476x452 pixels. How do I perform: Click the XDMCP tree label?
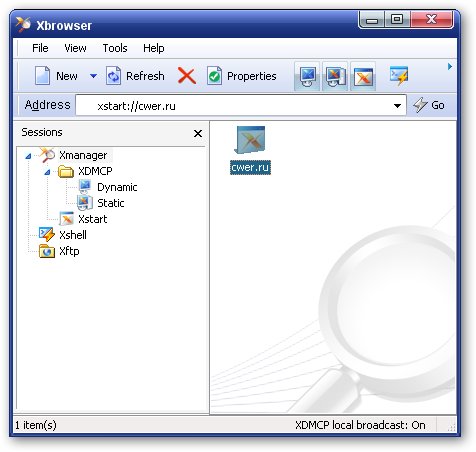tap(95, 171)
